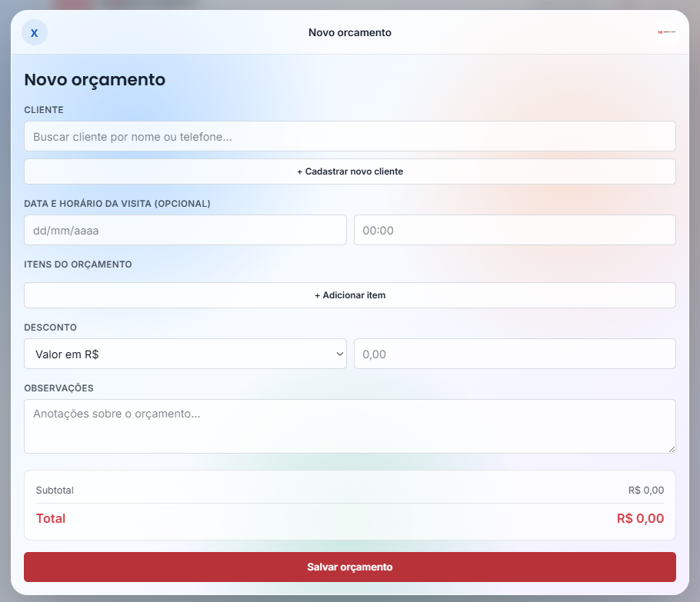Image resolution: width=700 pixels, height=602 pixels.
Task: Click the 'ITENS DO ORÇAMENTO' section label
Action: point(78,264)
